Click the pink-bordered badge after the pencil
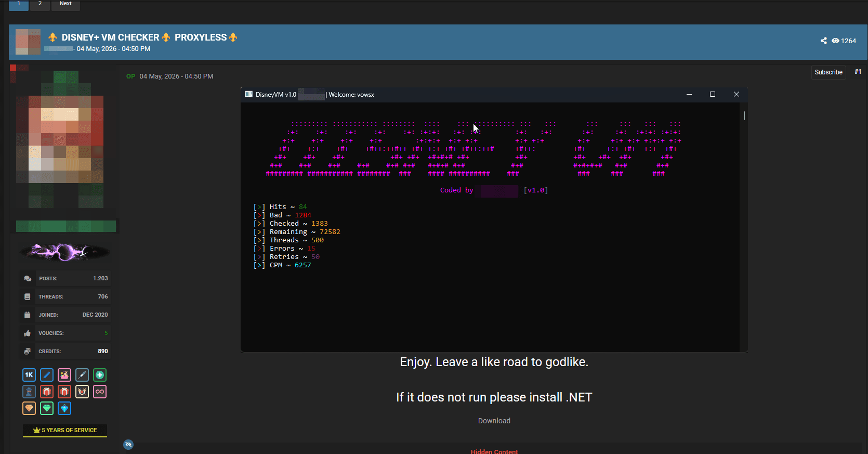Image resolution: width=868 pixels, height=454 pixels. tap(64, 375)
